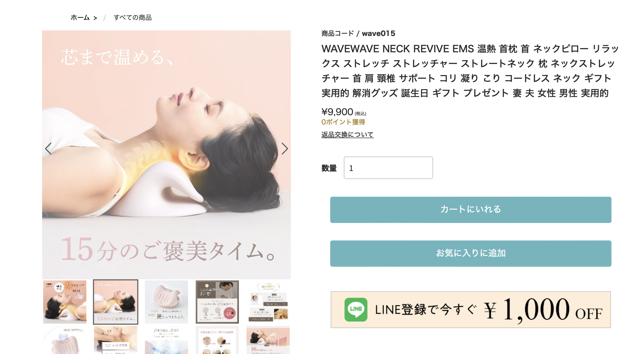Go to previous product image with left arrow
644x354 pixels.
48,149
